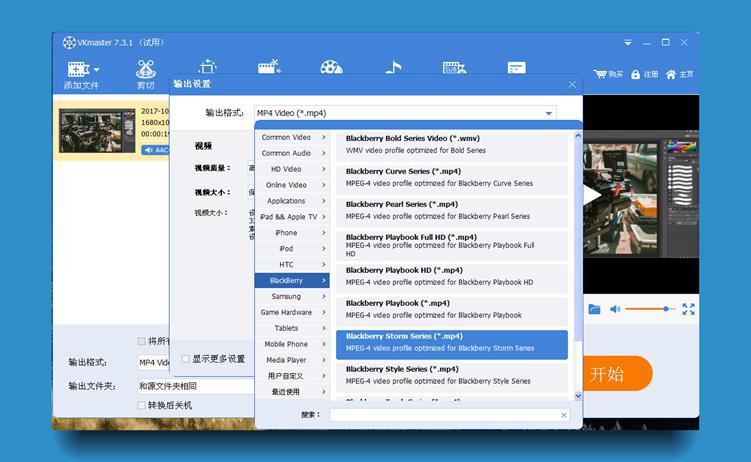
Task: Open the video effects toolbar icon
Action: 269,66
